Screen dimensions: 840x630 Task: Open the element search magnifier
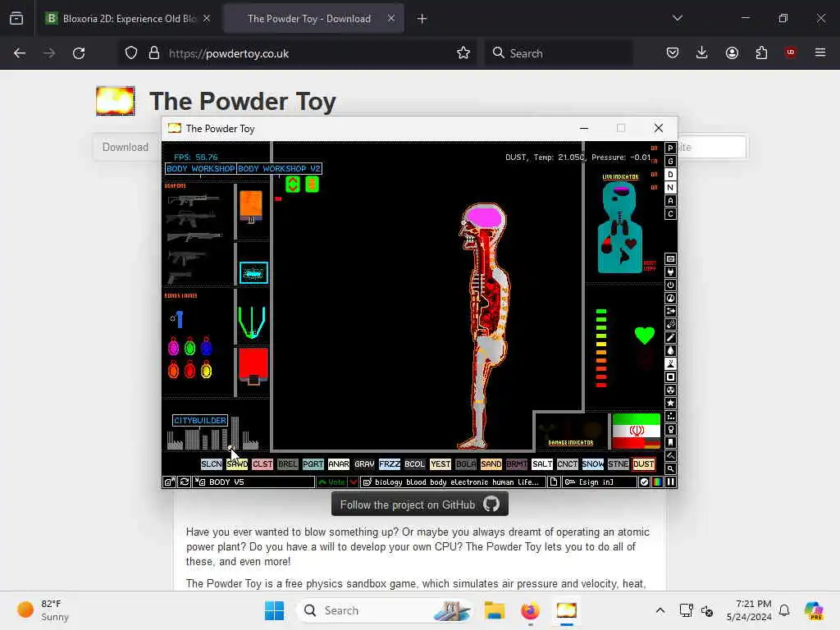(x=670, y=468)
